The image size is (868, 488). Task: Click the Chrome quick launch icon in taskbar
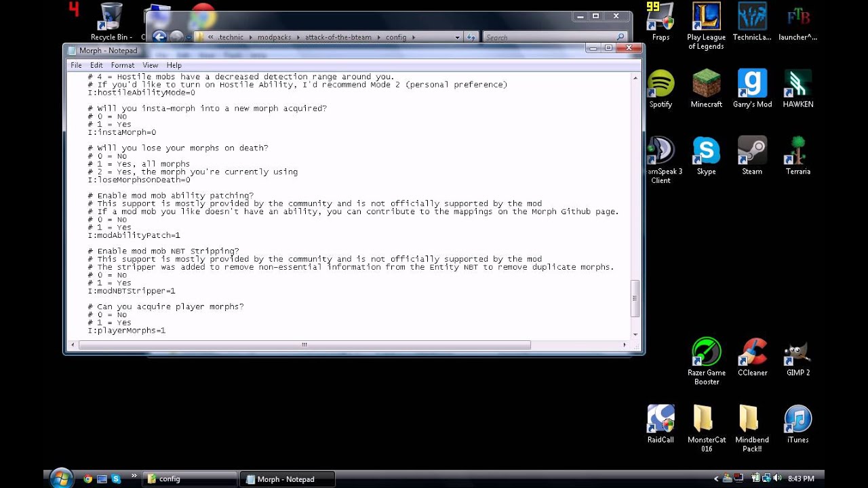[x=87, y=479]
